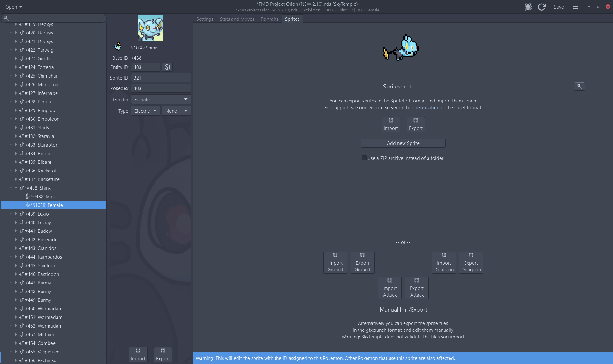Viewport: 613px width, 364px height.
Task: Click the Sprite ID input field
Action: click(x=161, y=78)
